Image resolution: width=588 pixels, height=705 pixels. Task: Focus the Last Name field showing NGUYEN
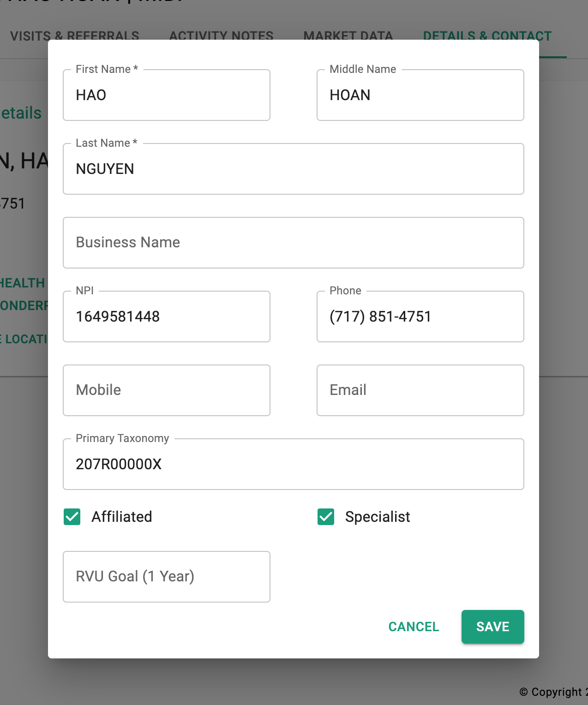pos(294,169)
